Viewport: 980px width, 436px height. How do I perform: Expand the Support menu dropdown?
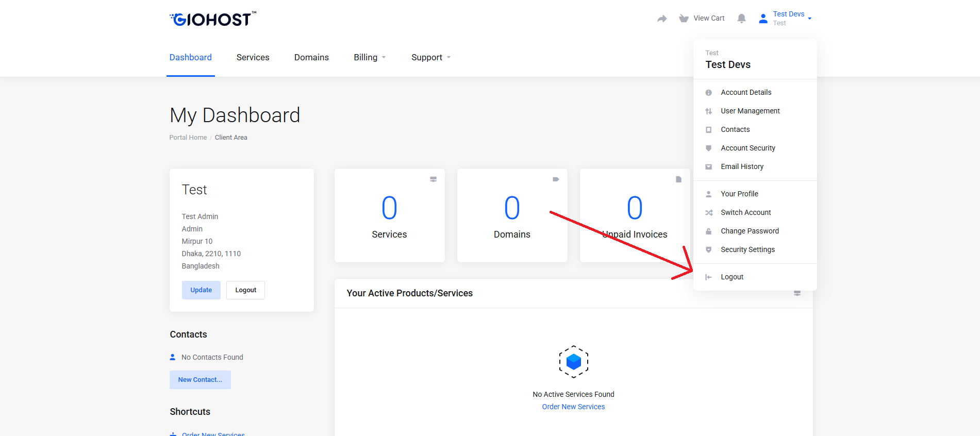pos(431,58)
